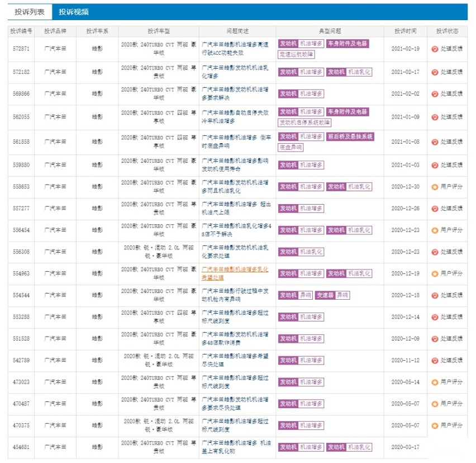Click date 2020-11-12
Viewport: 476px width, 463px height.
(405, 360)
